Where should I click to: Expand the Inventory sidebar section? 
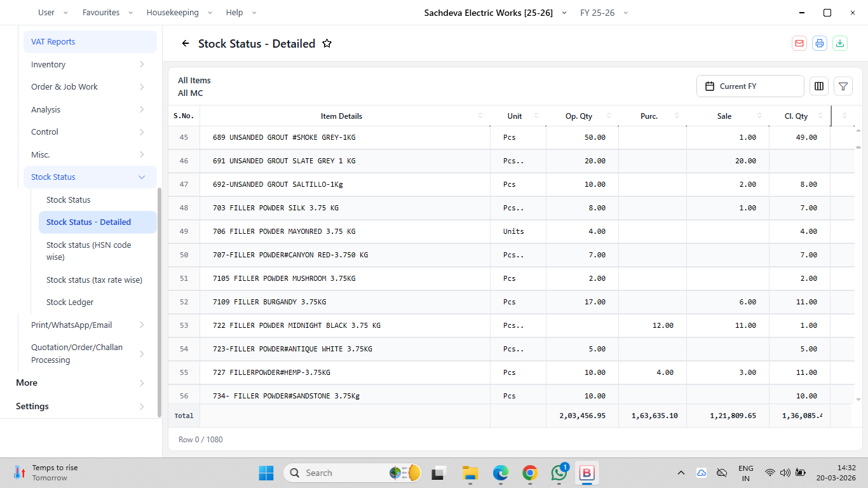click(x=90, y=64)
